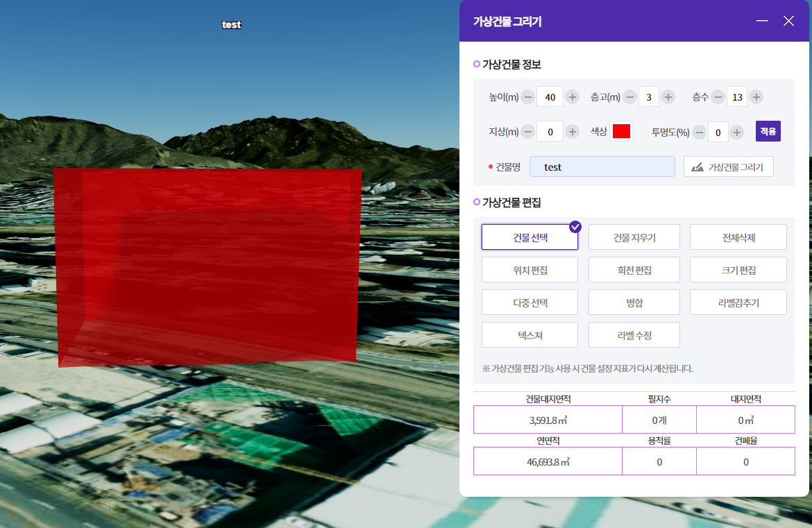Select the 위치 편집 position edit option
This screenshot has height=528, width=812.
530,270
